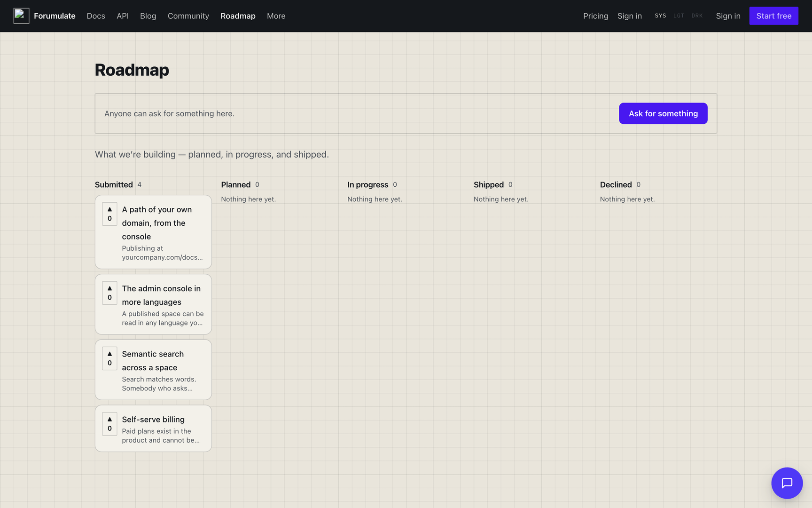Open the Blog nav link
The width and height of the screenshot is (812, 508).
(148, 16)
